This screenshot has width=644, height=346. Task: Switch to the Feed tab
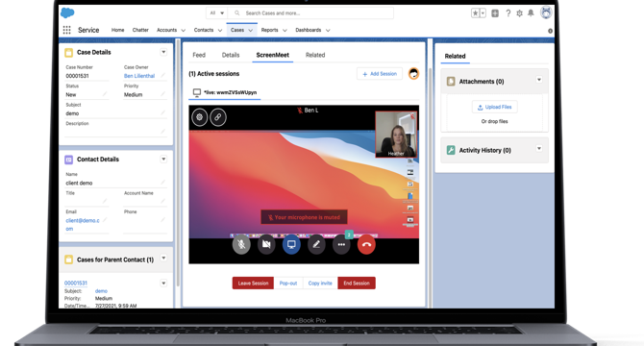[199, 55]
